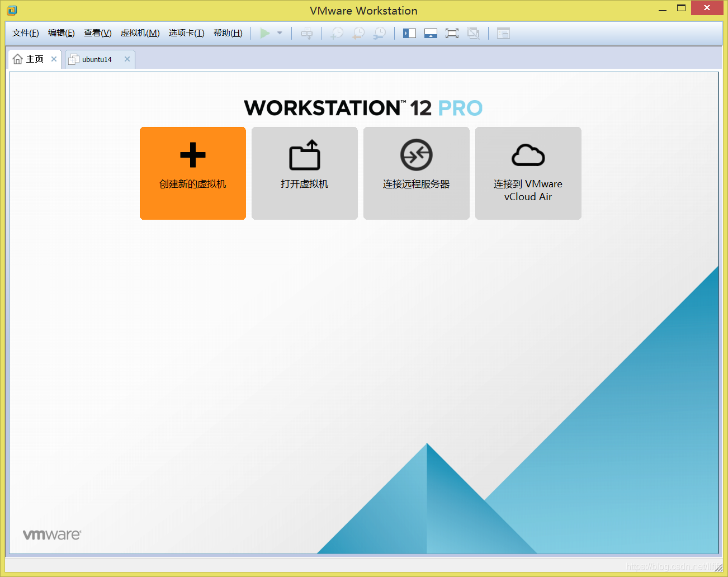Screen dimensions: 728x577
Task: Open the 虚拟机(M) menu
Action: pyautogui.click(x=140, y=33)
